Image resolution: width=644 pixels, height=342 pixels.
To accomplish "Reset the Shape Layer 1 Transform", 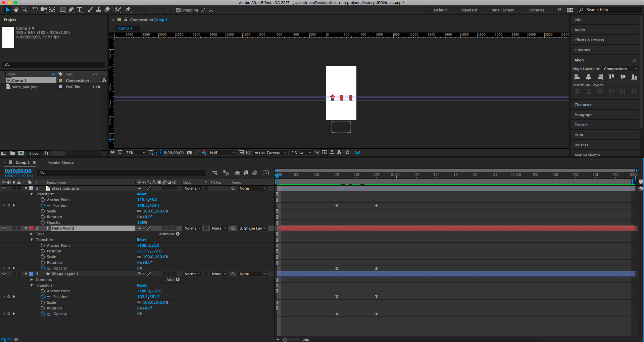I will [142, 285].
